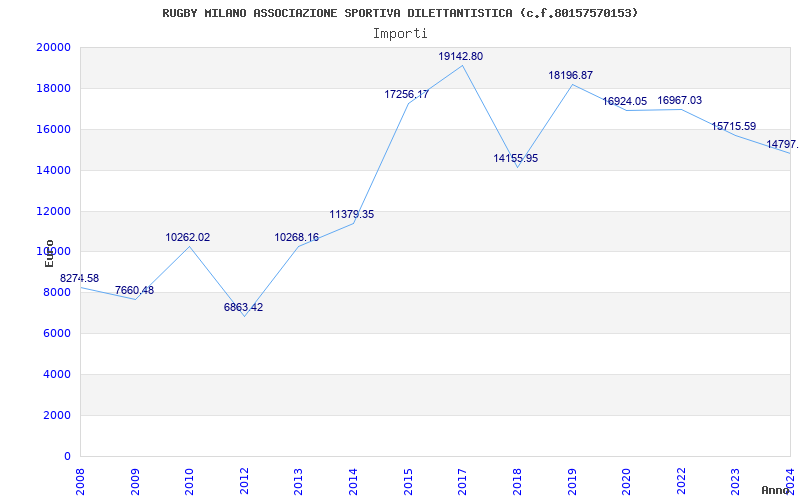Click the y-axis value 0
Image resolution: width=800 pixels, height=500 pixels.
67,456
